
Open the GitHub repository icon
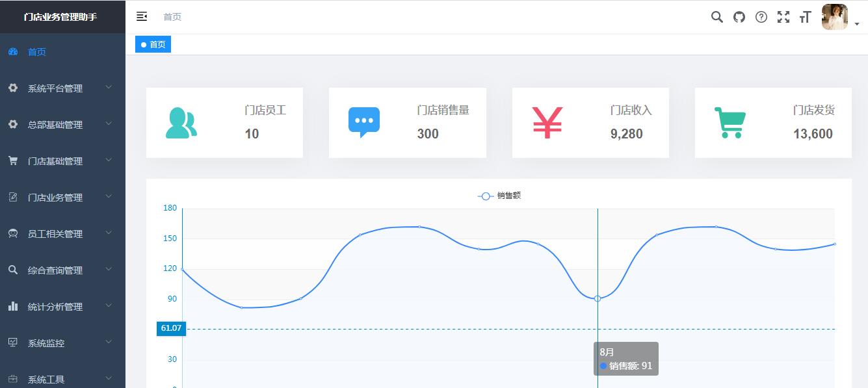739,17
